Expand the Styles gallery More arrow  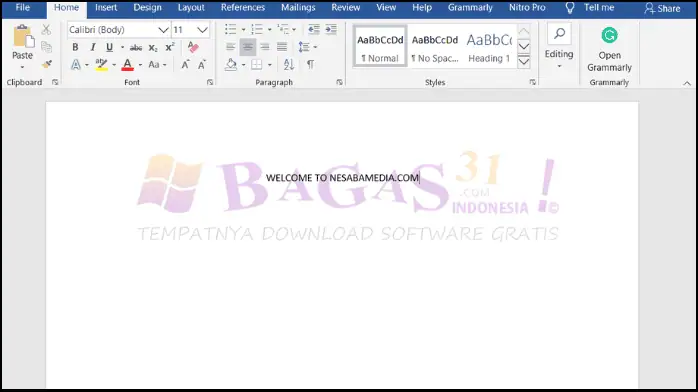(524, 61)
